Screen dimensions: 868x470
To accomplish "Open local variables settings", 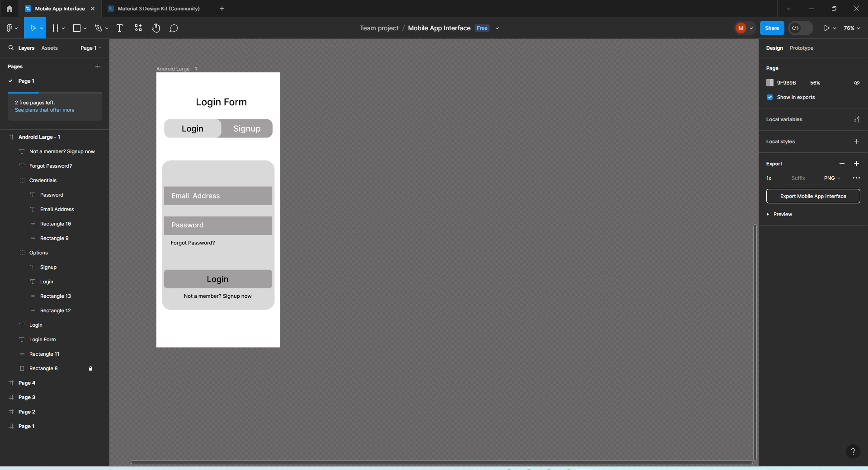I will tap(856, 119).
